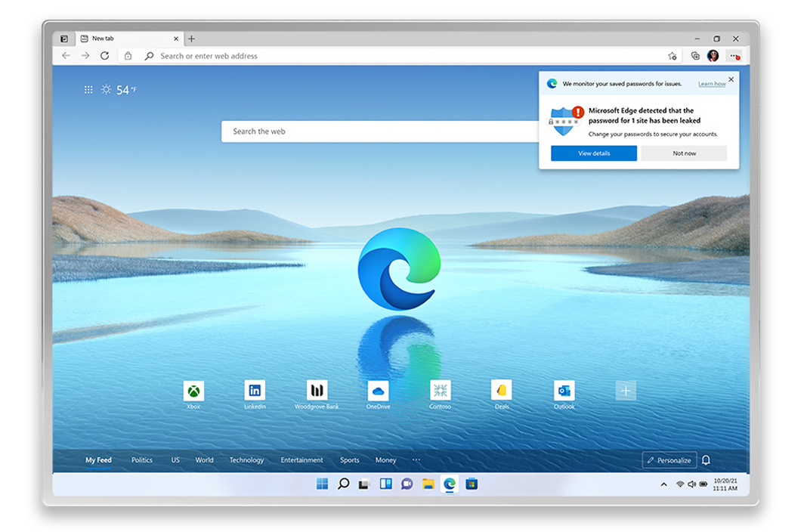Open the taskbar clock showing 11:11 AM
The image size is (804, 532).
point(725,484)
